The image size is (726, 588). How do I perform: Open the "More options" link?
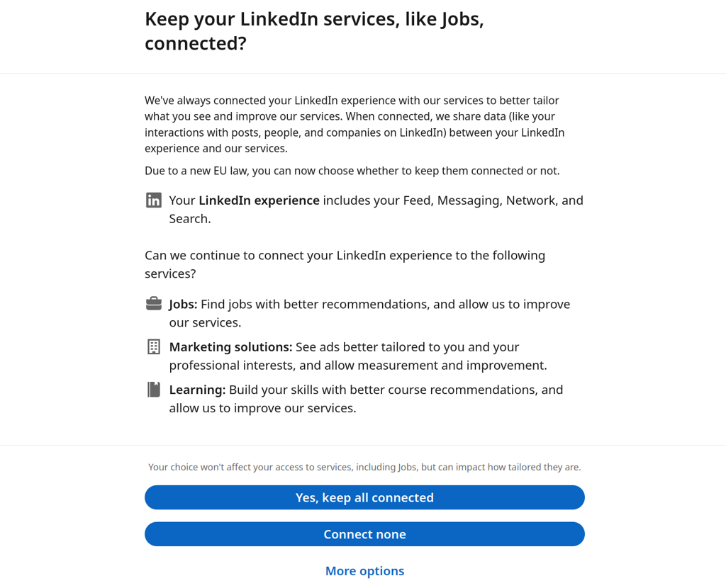(x=364, y=571)
